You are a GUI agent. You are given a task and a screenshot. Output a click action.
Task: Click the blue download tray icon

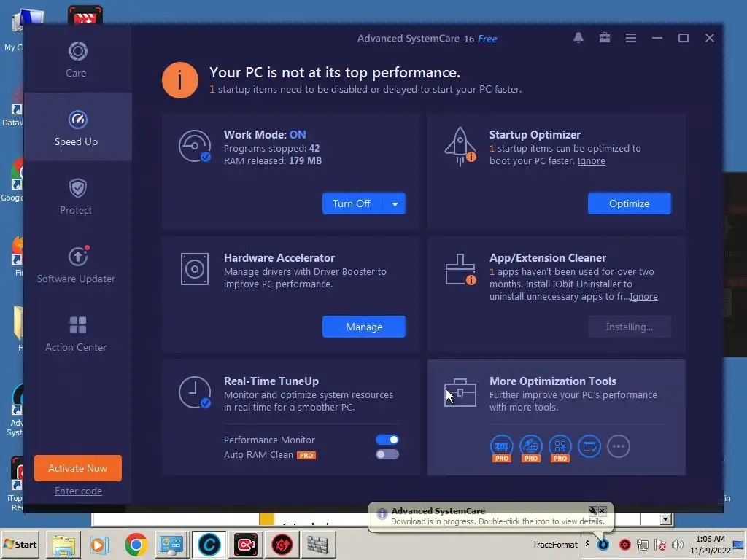tap(603, 545)
